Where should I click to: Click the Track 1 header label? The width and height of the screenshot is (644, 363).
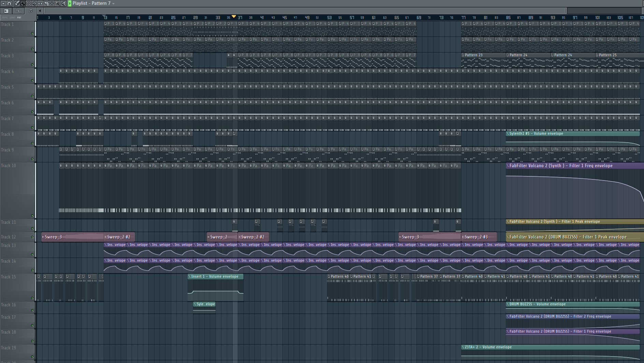[x=8, y=25]
